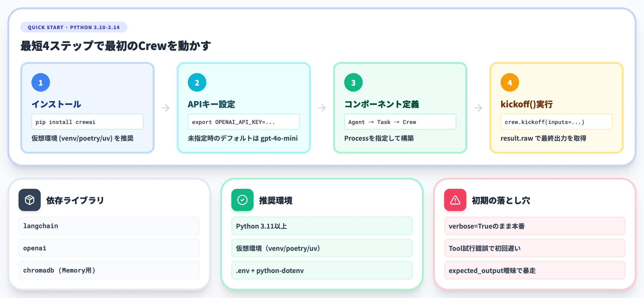Viewport: 644px width, 298px height.
Task: Select the Agent → Task → Crew code box
Action: pos(400,122)
